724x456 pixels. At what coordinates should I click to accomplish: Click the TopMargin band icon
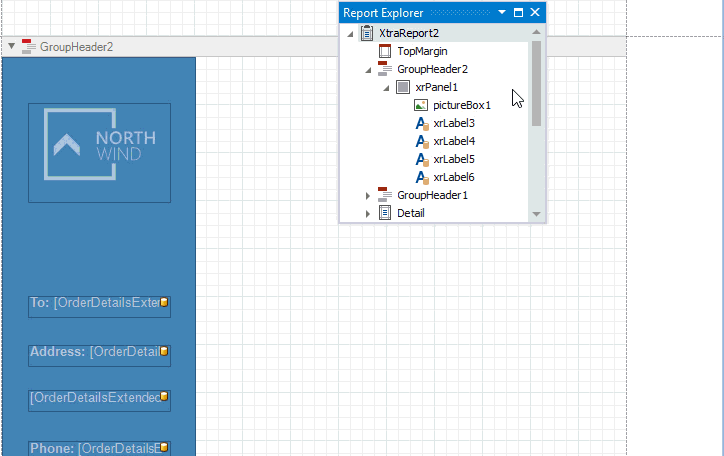click(385, 51)
